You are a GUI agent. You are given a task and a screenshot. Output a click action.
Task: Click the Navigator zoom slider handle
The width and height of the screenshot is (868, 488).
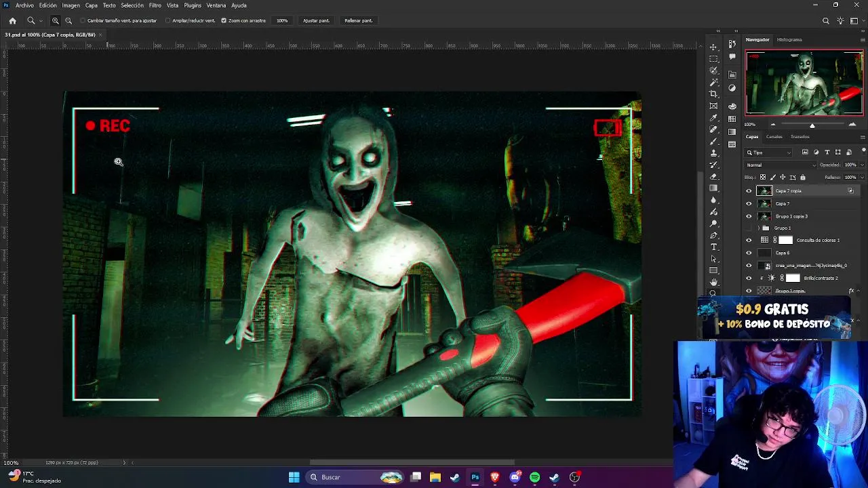point(812,125)
